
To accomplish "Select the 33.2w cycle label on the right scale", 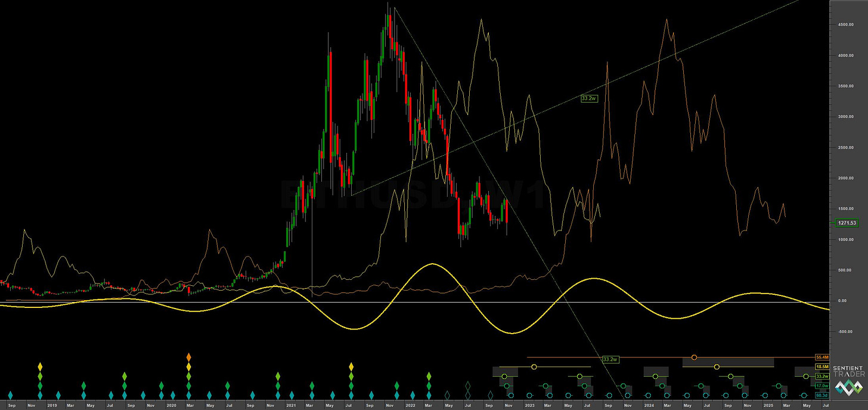I will click(x=823, y=377).
